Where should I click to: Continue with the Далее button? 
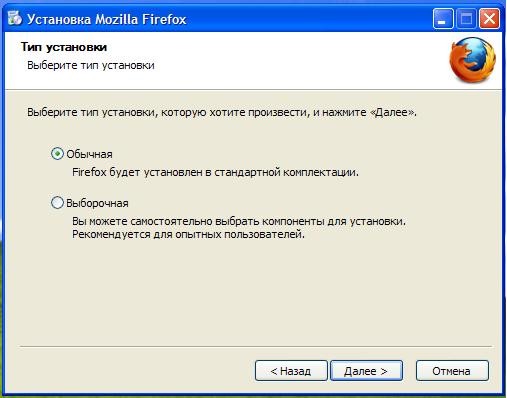tap(366, 371)
